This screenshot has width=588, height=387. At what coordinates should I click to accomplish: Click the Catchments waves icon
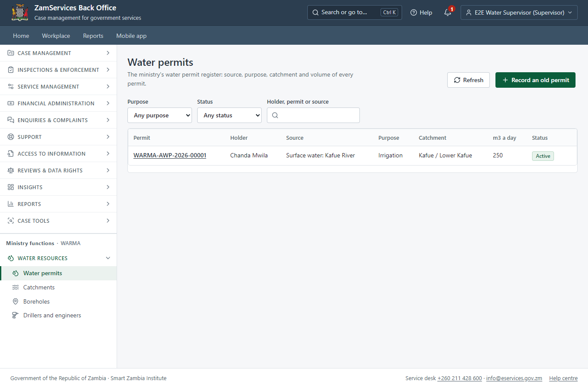(15, 287)
